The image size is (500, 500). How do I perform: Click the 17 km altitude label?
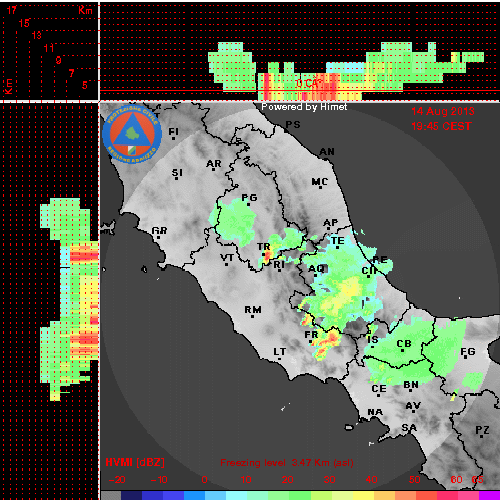[11, 10]
